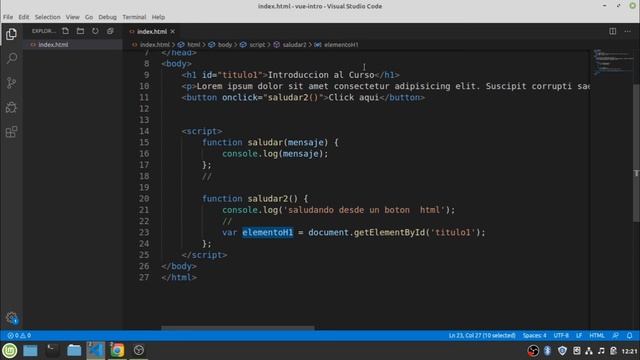Screen dimensions: 640x360
Task: Open the Manage gear menu
Action: pos(11,318)
